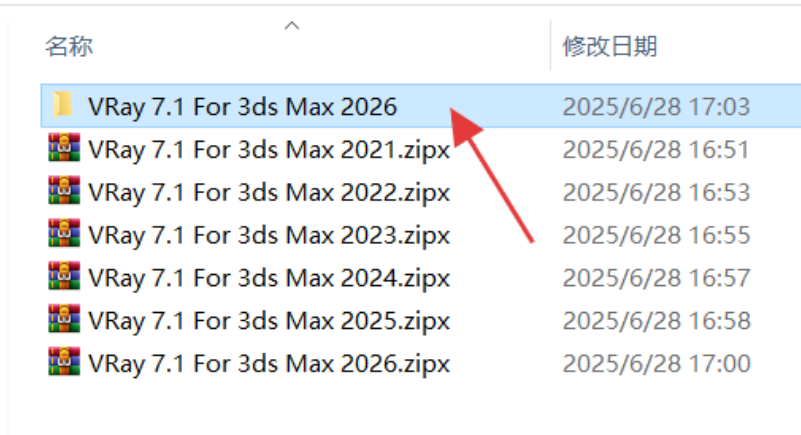This screenshot has height=435, width=801.
Task: Sort by the 名称 column header
Action: click(69, 46)
